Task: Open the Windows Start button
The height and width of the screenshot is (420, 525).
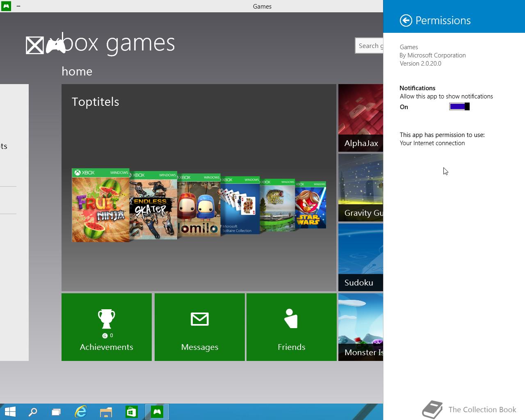Action: [10, 412]
